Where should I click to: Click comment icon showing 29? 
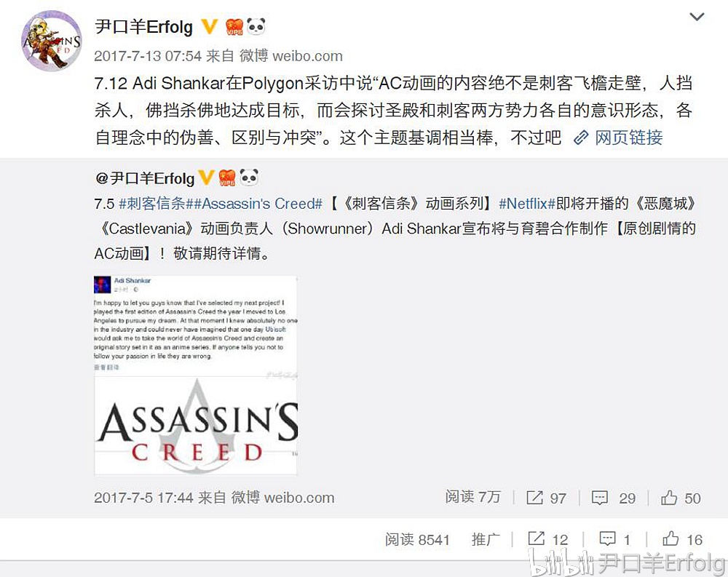tap(599, 498)
